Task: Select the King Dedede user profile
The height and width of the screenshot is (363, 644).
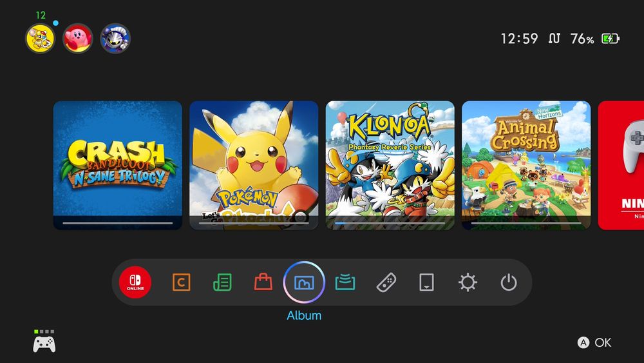Action: [x=40, y=38]
